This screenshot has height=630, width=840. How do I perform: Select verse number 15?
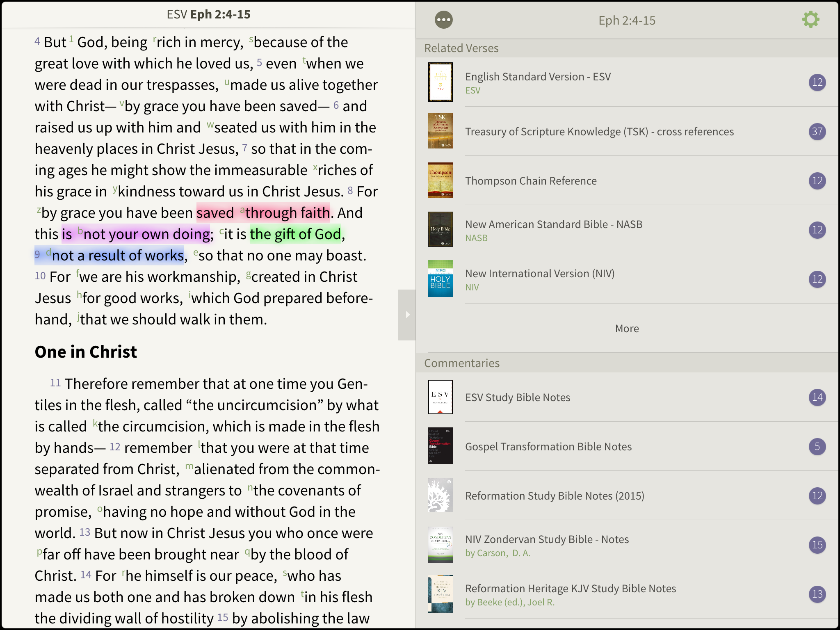(x=223, y=617)
